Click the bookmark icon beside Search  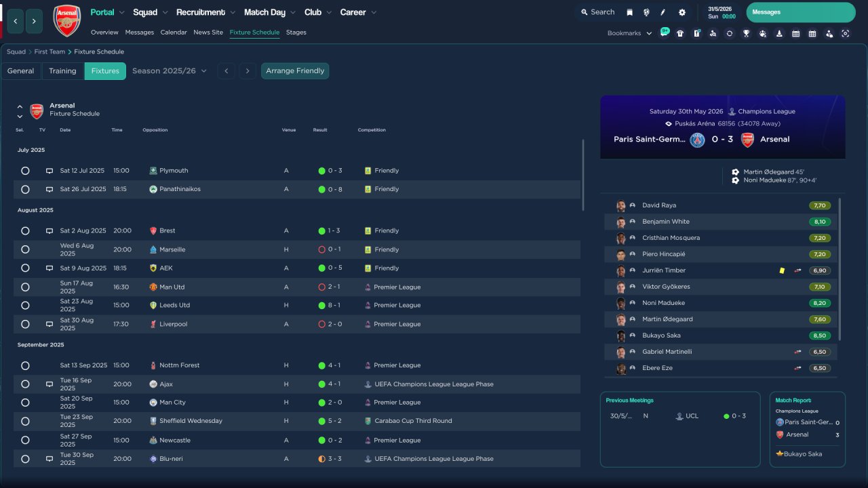[629, 12]
